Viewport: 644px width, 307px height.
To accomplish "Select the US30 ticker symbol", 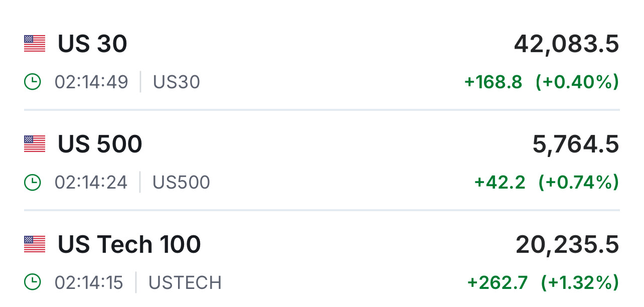I will (177, 82).
